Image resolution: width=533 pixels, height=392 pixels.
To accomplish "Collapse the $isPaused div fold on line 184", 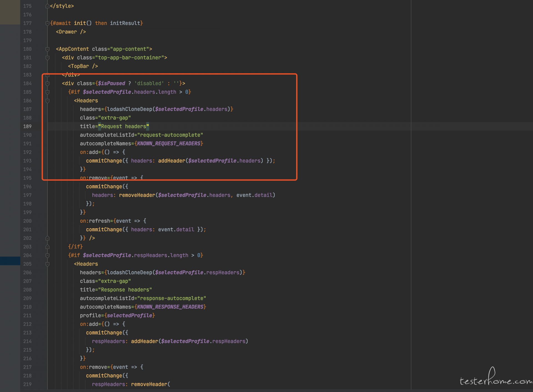I will [x=47, y=84].
